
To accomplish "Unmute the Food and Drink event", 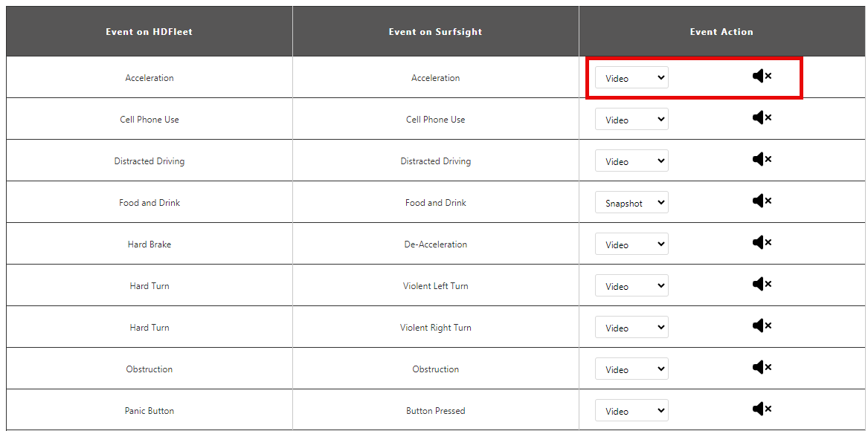I will click(x=762, y=201).
